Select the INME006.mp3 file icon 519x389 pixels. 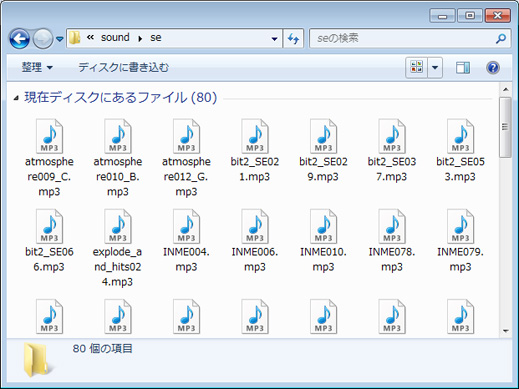pos(255,227)
